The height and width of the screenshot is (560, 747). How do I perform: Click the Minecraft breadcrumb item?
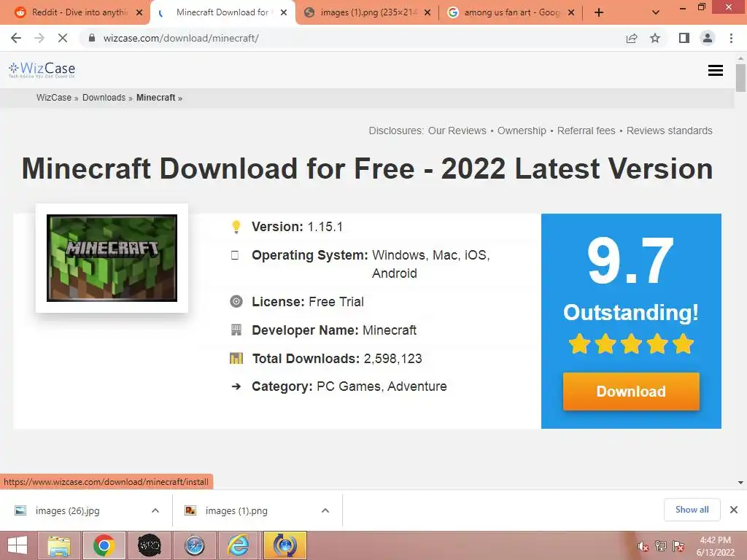(x=156, y=98)
